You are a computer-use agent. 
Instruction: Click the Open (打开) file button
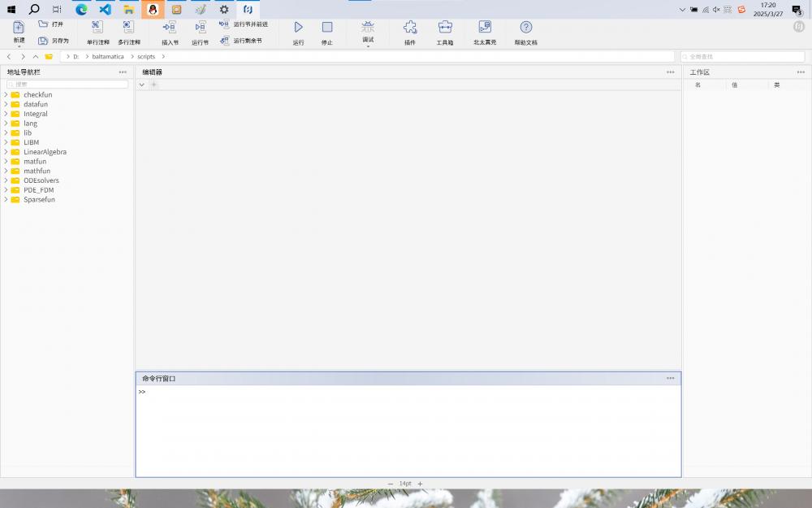tap(50, 24)
